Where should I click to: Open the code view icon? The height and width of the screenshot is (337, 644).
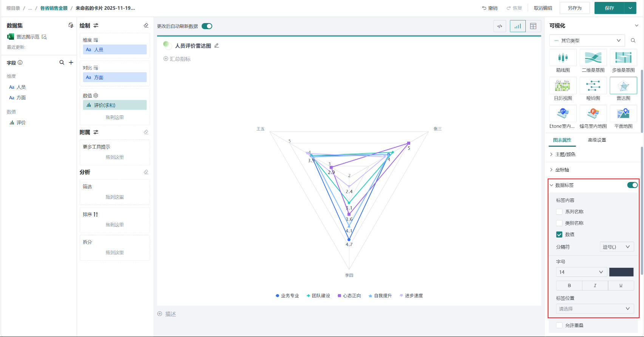click(500, 26)
